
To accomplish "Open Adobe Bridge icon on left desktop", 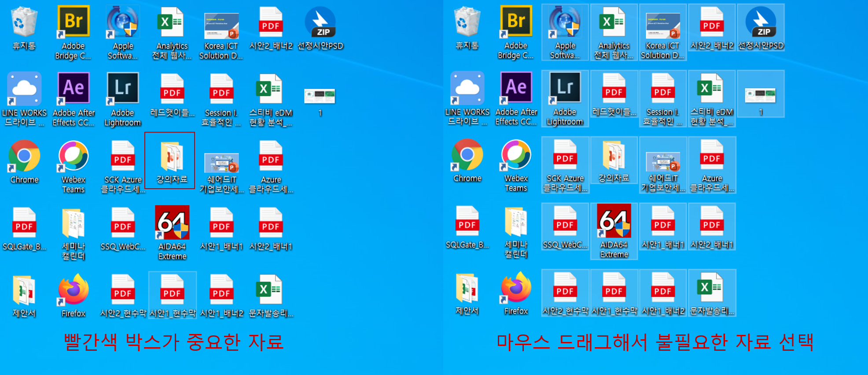I will tap(73, 22).
